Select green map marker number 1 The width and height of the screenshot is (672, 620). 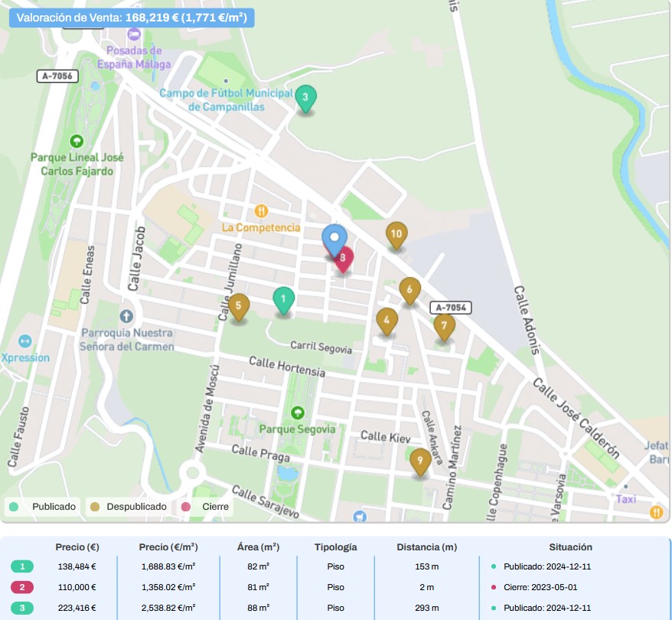tap(283, 299)
